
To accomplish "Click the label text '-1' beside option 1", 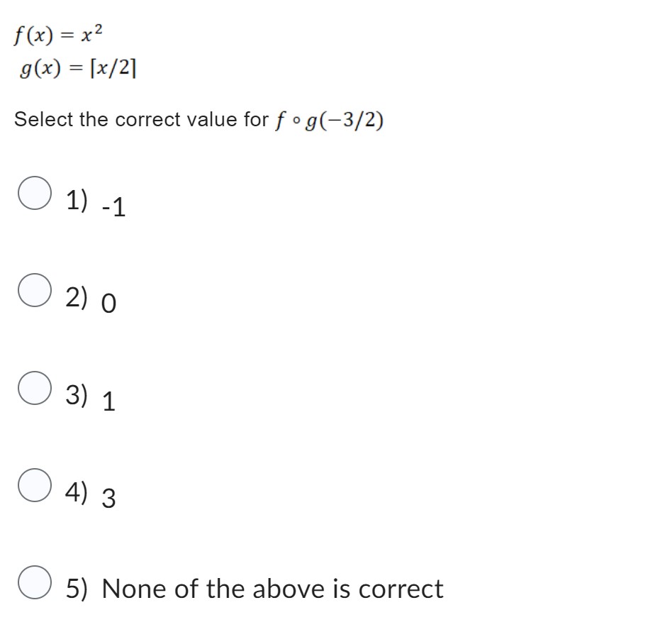I will (115, 208).
